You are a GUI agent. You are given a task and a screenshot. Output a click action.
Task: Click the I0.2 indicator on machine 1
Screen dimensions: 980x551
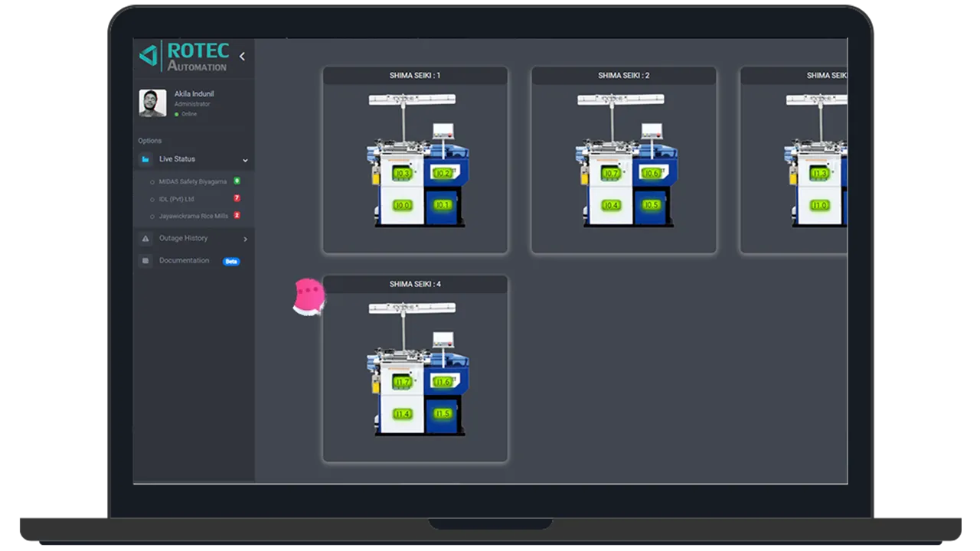(443, 174)
